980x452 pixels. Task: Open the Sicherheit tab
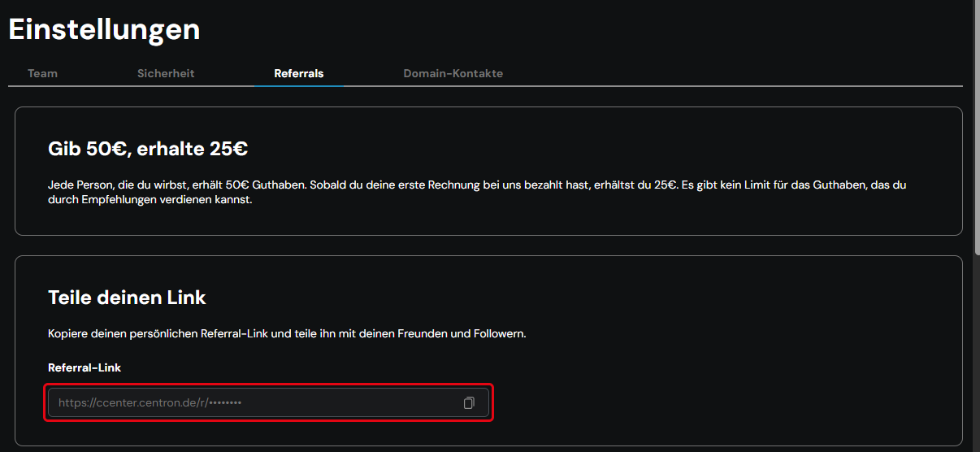pos(166,73)
